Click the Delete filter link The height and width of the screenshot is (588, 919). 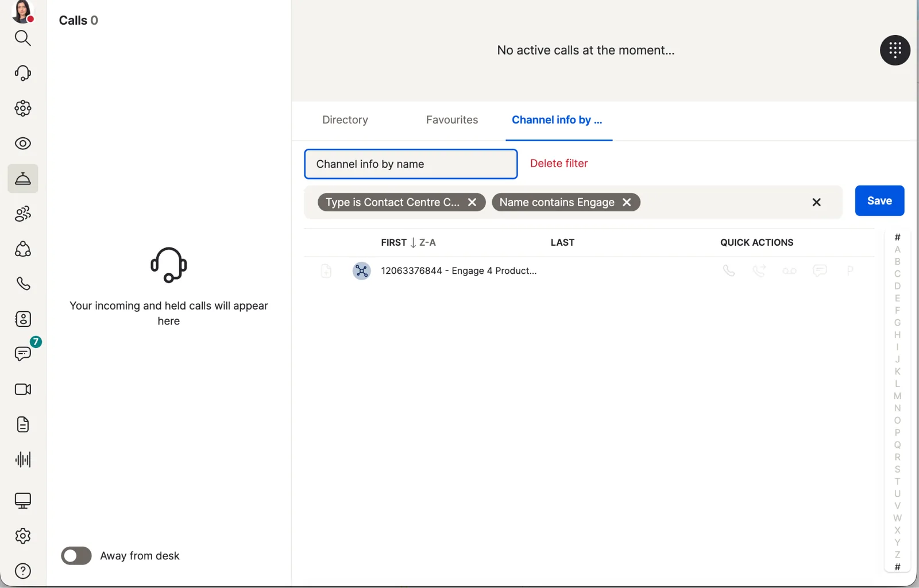(x=559, y=164)
